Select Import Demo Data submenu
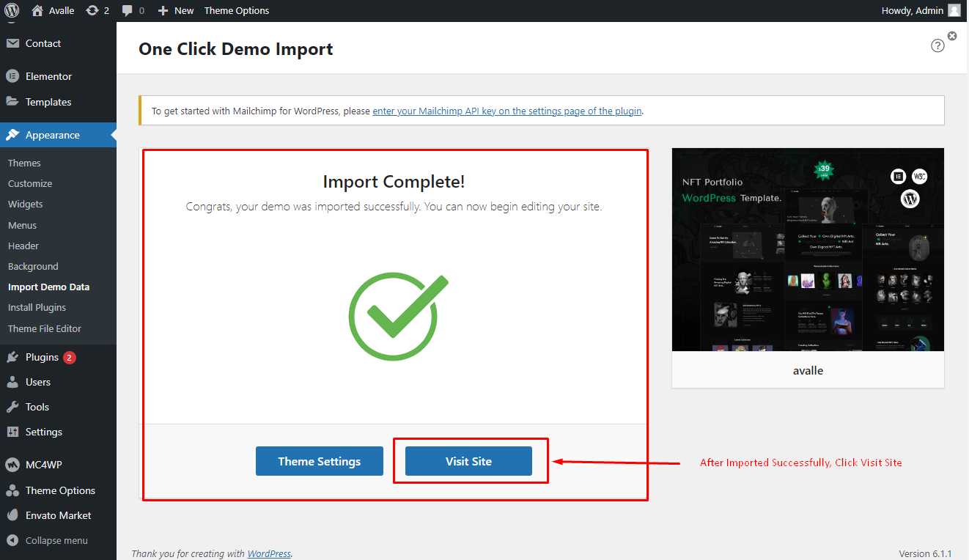 pyautogui.click(x=48, y=287)
